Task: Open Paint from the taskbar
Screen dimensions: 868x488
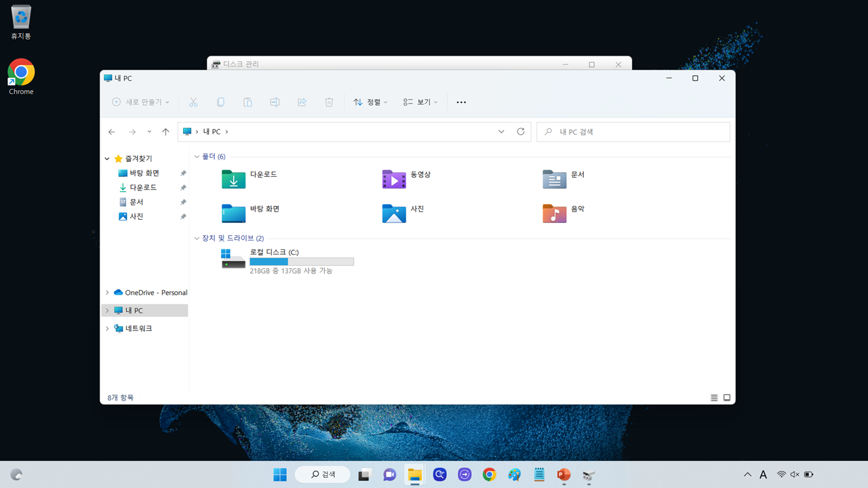Action: click(514, 474)
